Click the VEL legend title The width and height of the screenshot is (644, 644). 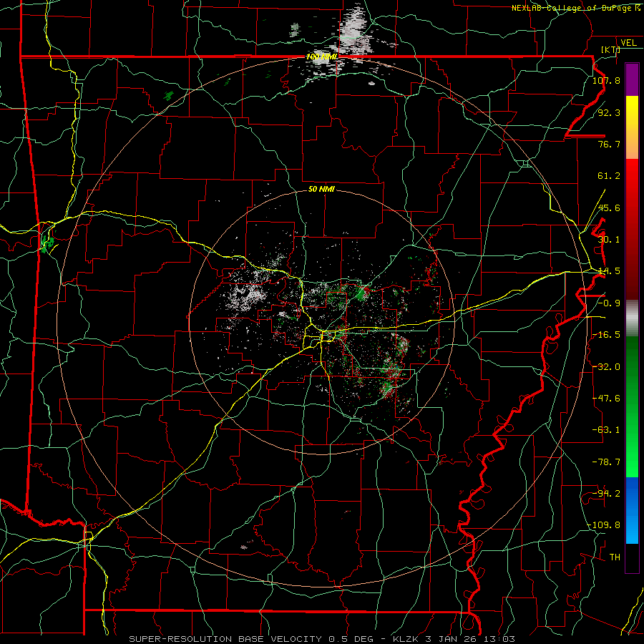628,43
